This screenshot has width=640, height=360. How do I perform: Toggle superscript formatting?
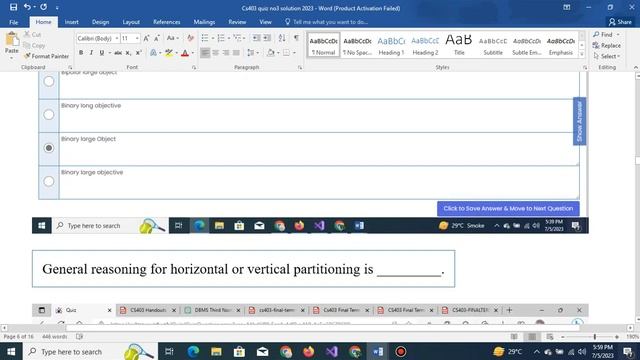point(139,53)
